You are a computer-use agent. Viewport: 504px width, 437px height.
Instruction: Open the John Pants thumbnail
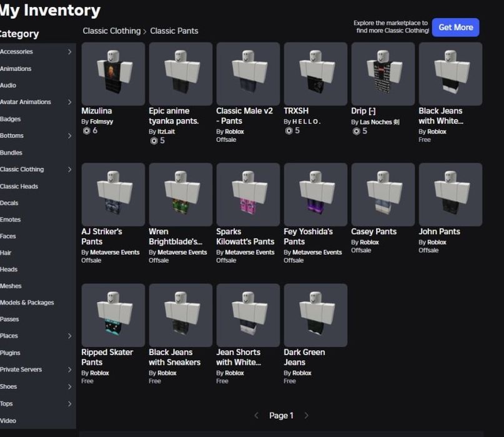[x=451, y=194]
